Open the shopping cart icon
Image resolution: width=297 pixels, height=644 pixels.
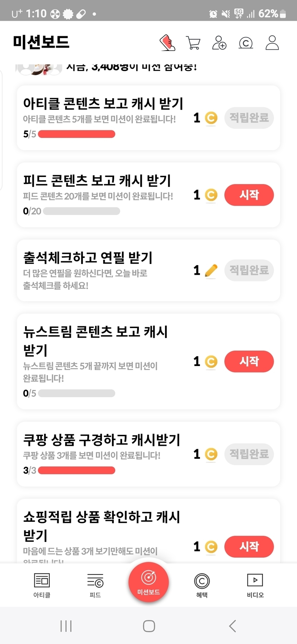[x=193, y=43]
